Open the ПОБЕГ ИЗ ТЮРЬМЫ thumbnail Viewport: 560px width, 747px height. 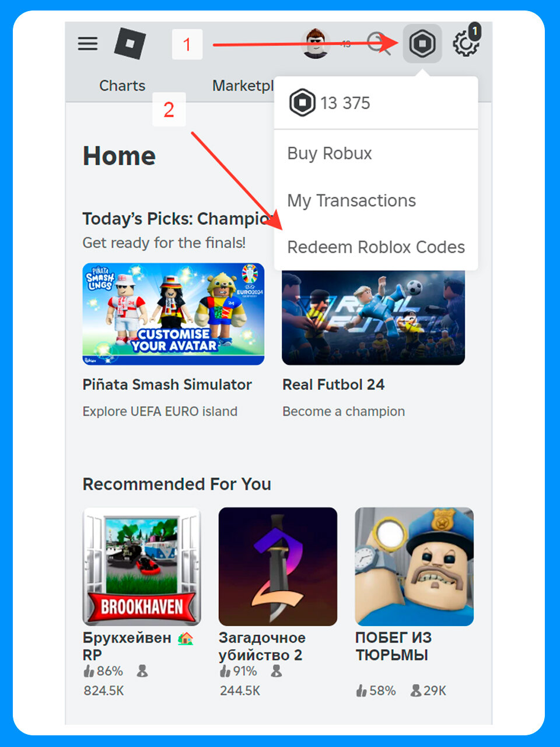coord(414,567)
